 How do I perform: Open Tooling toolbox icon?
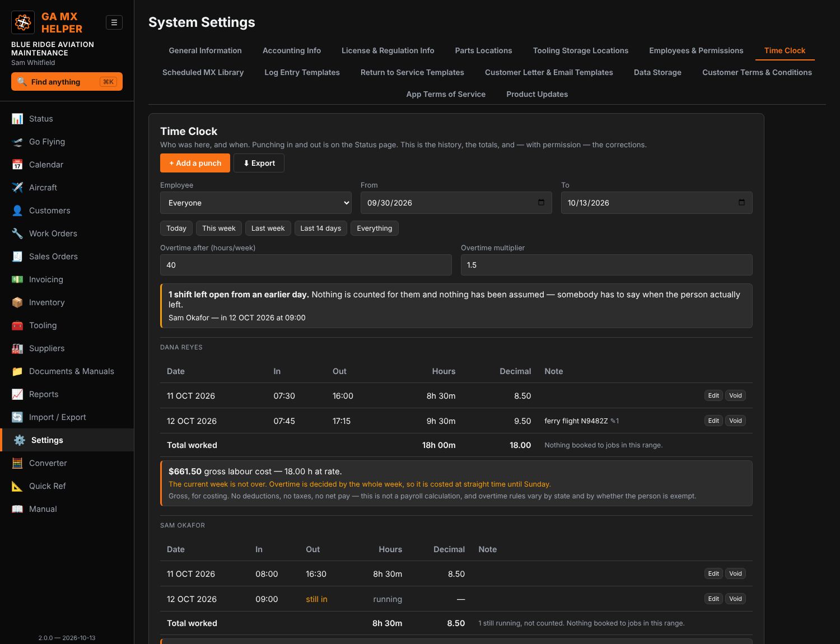click(17, 325)
